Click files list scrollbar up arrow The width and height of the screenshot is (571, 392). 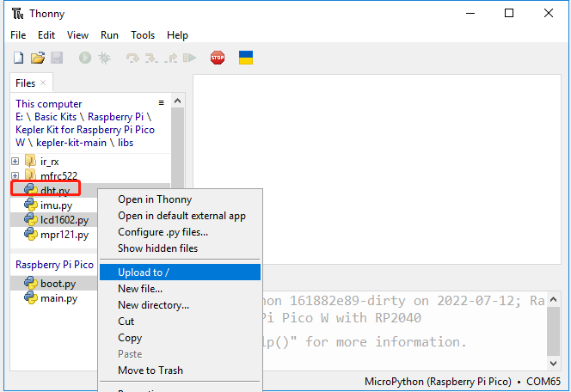(177, 101)
